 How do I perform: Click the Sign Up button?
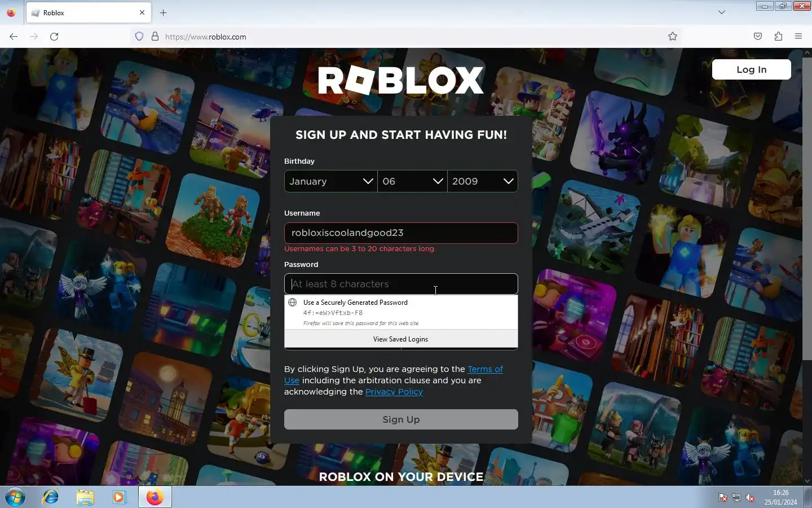click(401, 419)
